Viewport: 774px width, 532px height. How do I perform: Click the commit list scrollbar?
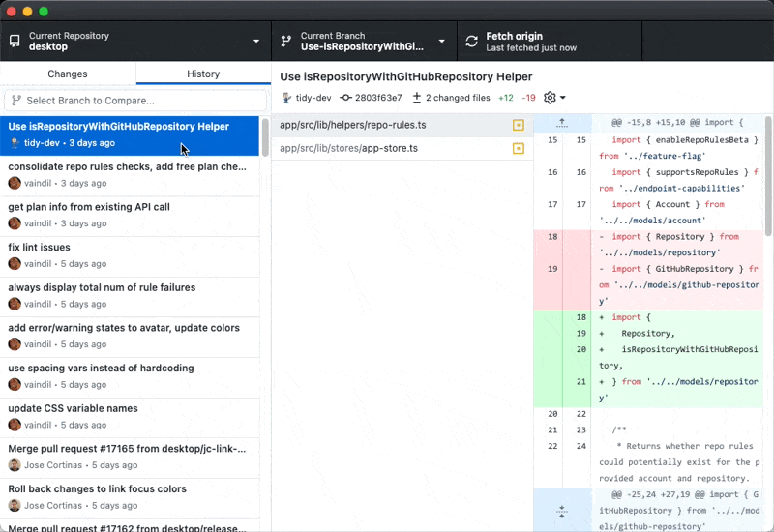(265, 137)
